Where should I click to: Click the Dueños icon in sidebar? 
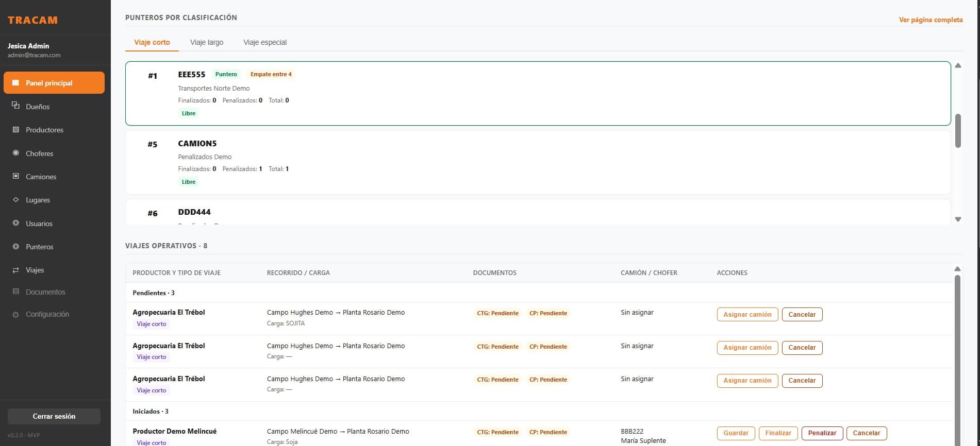point(16,106)
